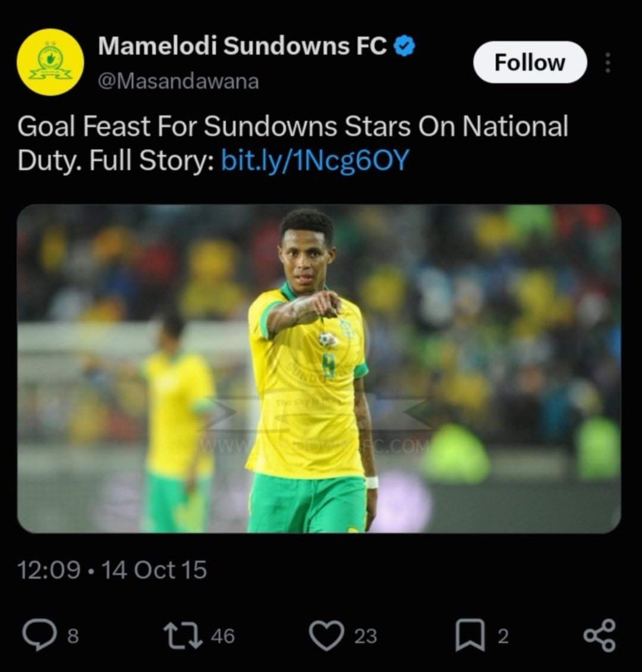642x672 pixels.
Task: Click the retweet arrows icon
Action: [183, 635]
